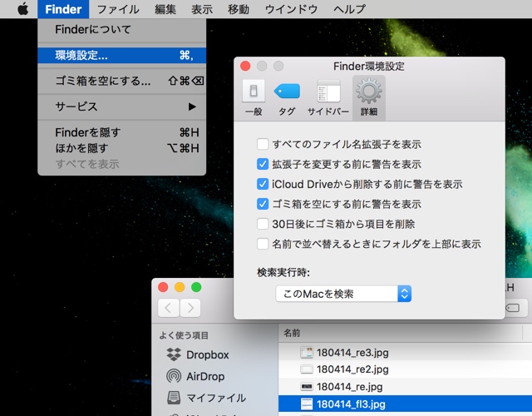Go forward in the Finder window

point(190,308)
